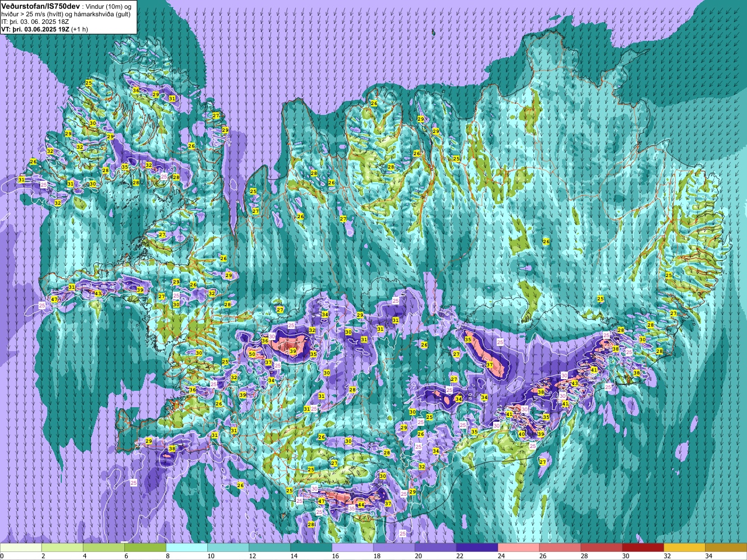
Task: Select the 18–20 m/s violet legend swatch
Action: pos(394,548)
